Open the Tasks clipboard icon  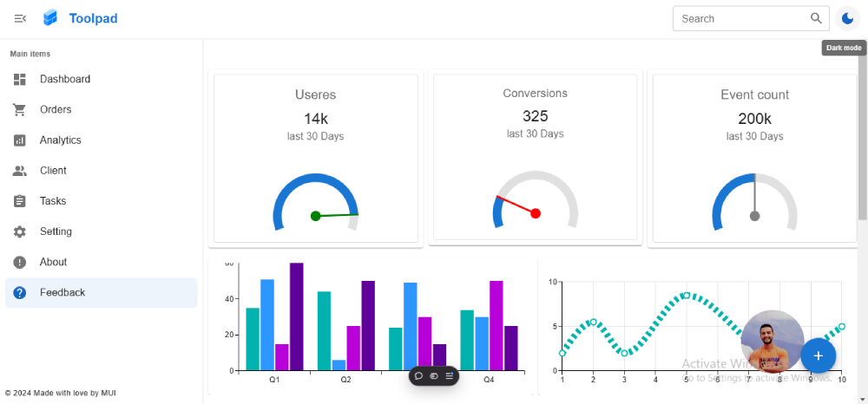[x=20, y=201]
